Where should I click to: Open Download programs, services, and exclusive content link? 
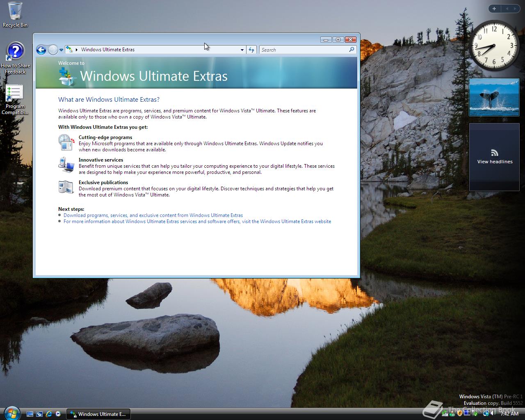click(x=153, y=215)
